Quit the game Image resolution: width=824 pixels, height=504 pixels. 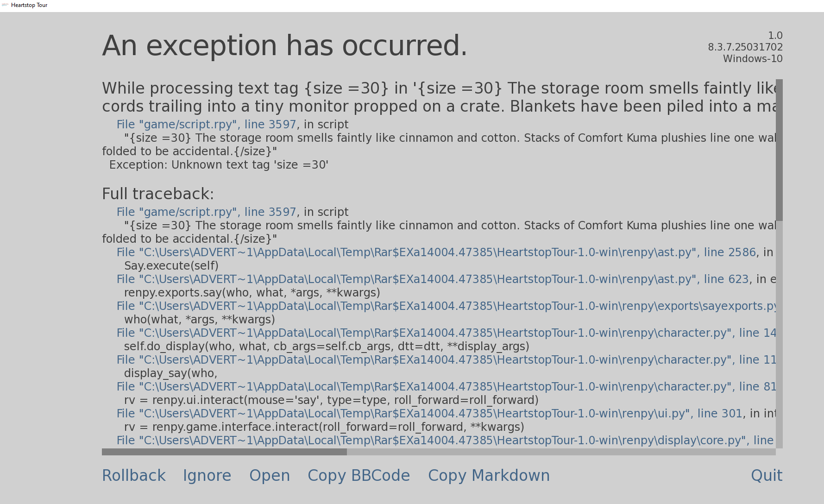(767, 475)
